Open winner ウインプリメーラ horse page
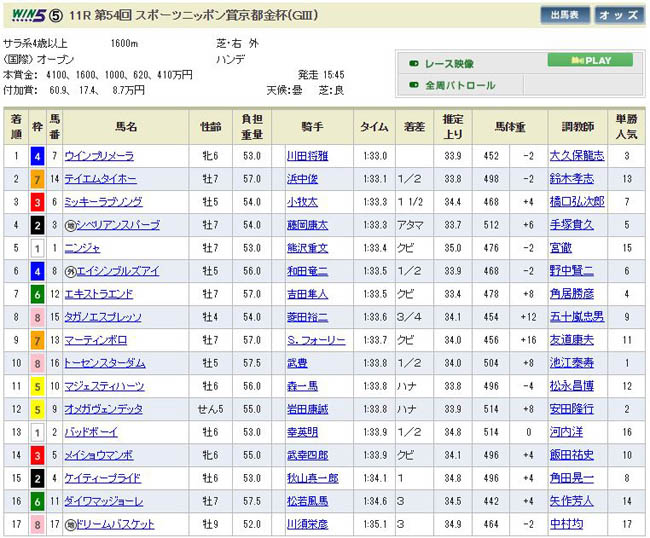The height and width of the screenshot is (538, 650). point(98,155)
